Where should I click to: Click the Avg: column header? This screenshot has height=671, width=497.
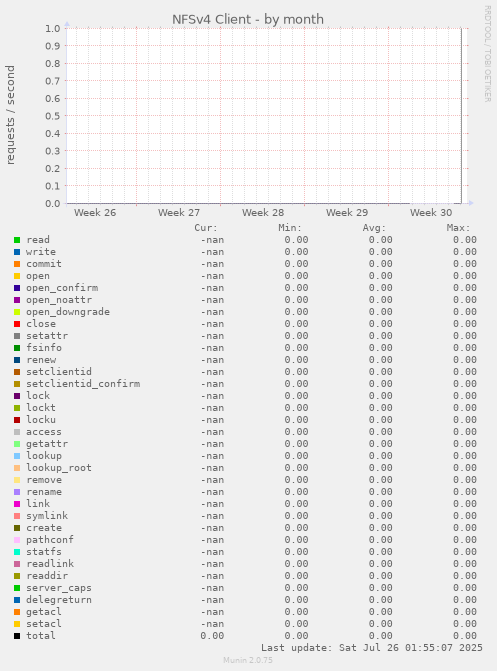point(374,228)
